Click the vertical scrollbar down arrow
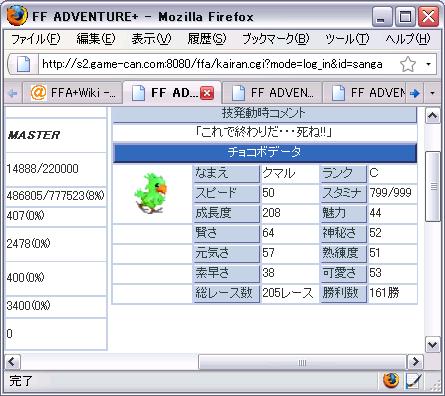445x396 pixels. coord(433,345)
